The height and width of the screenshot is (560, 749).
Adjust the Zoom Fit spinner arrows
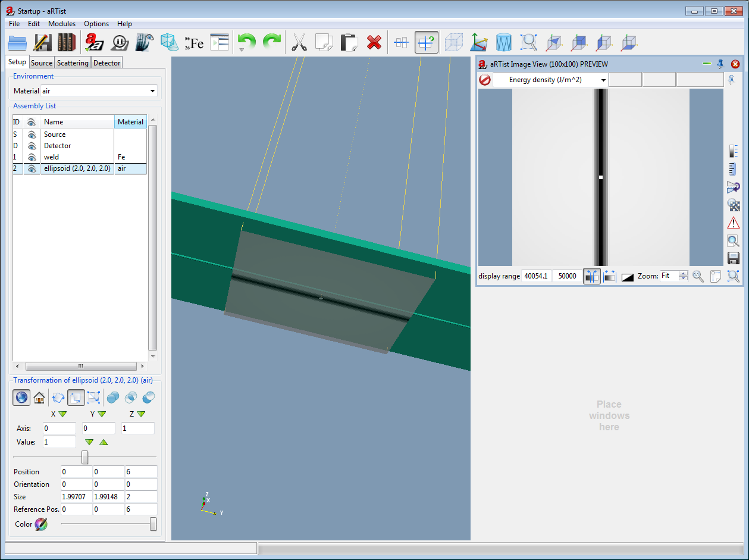coord(684,276)
